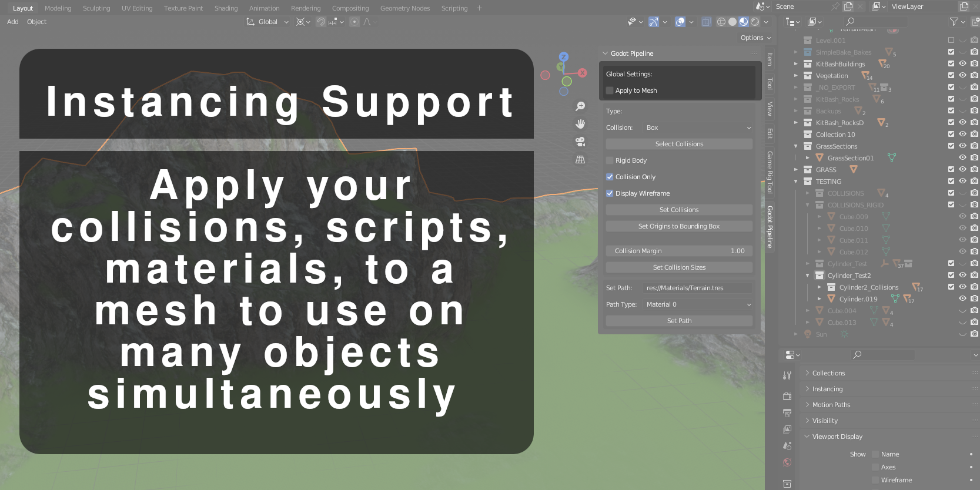
Task: Enable Show Axes checkbox in Viewport Display
Action: (875, 467)
